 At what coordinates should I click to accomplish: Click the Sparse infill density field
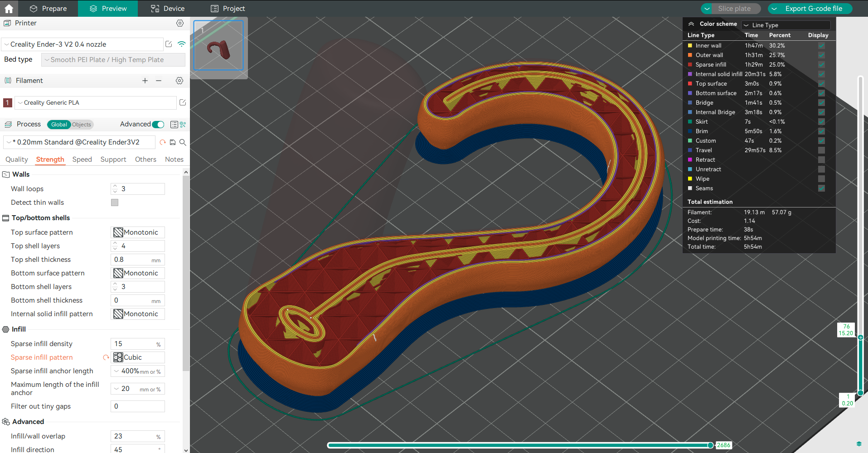[138, 344]
